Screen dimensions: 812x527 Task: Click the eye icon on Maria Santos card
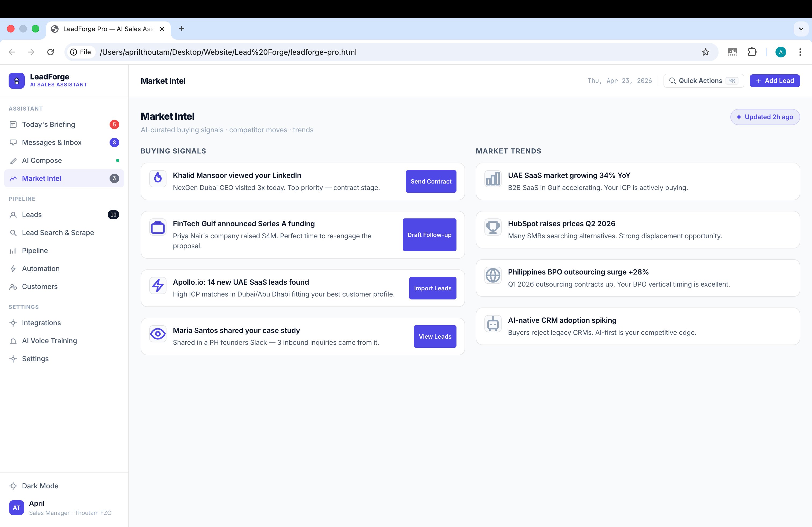point(158,334)
